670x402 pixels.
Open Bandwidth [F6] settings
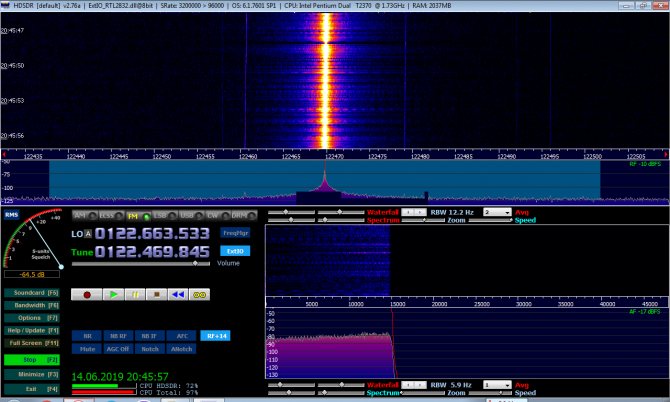coord(32,305)
